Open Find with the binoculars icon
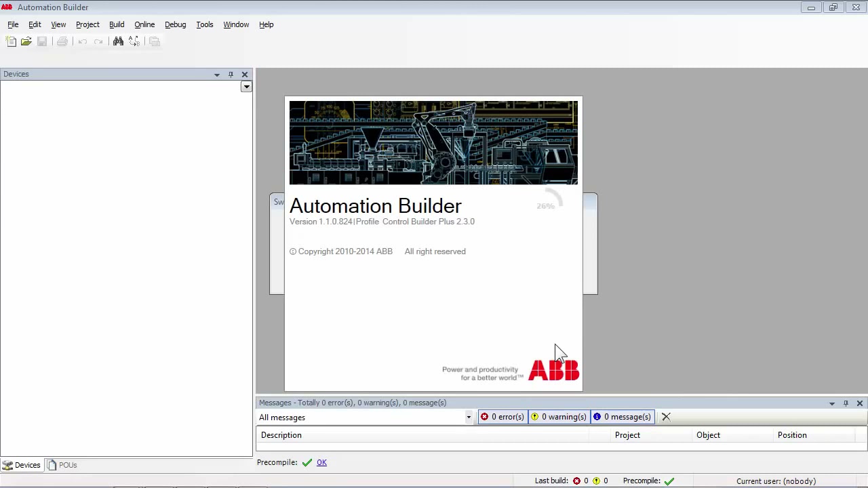The height and width of the screenshot is (488, 868). [118, 41]
